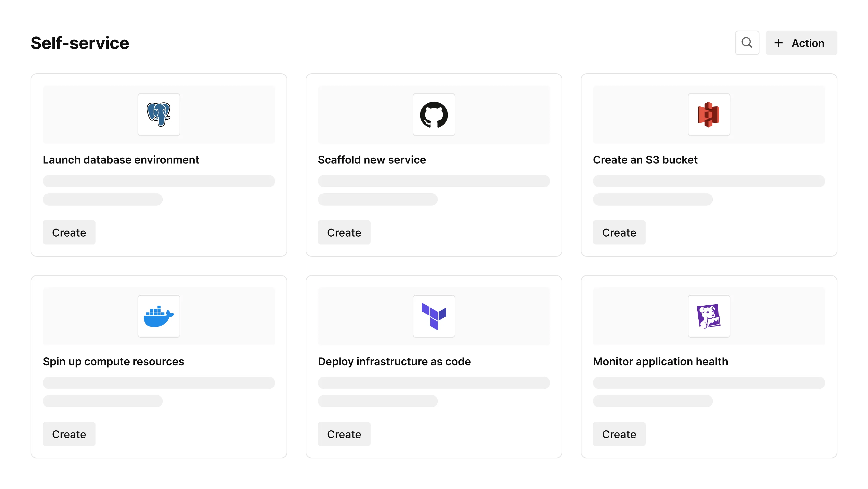Create under Monitor application health
Viewport: 868px width, 489px height.
click(619, 434)
